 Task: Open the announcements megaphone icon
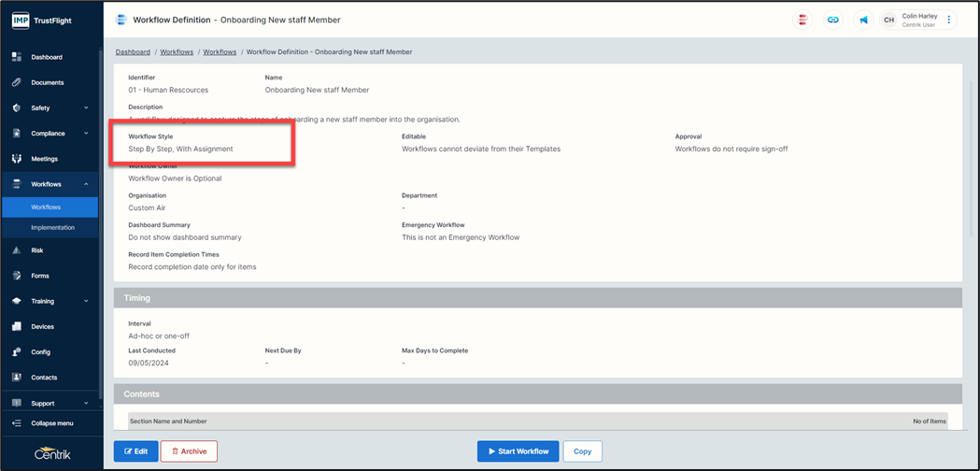[x=863, y=20]
